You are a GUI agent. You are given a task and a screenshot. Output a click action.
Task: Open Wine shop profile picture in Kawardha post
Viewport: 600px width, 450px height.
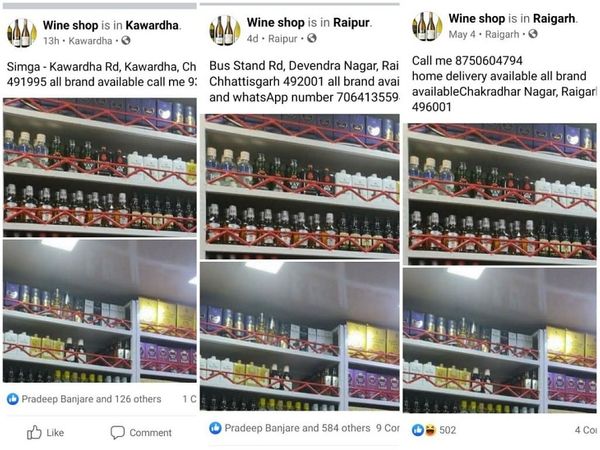pos(22,33)
